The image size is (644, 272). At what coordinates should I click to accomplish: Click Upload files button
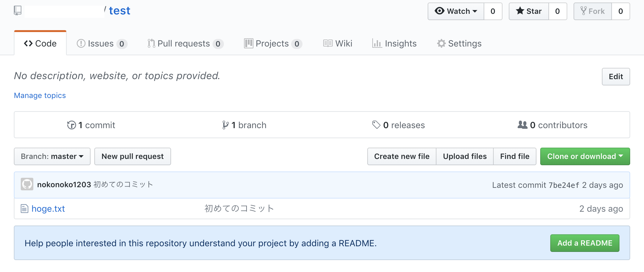pos(465,156)
